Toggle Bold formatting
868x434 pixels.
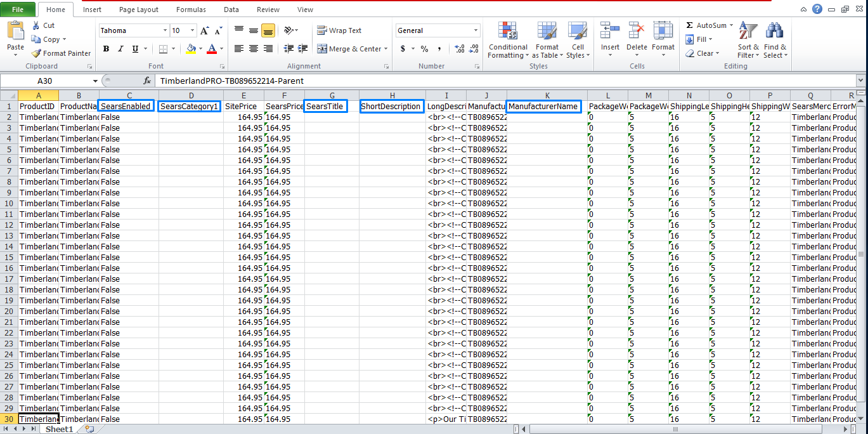pos(106,49)
